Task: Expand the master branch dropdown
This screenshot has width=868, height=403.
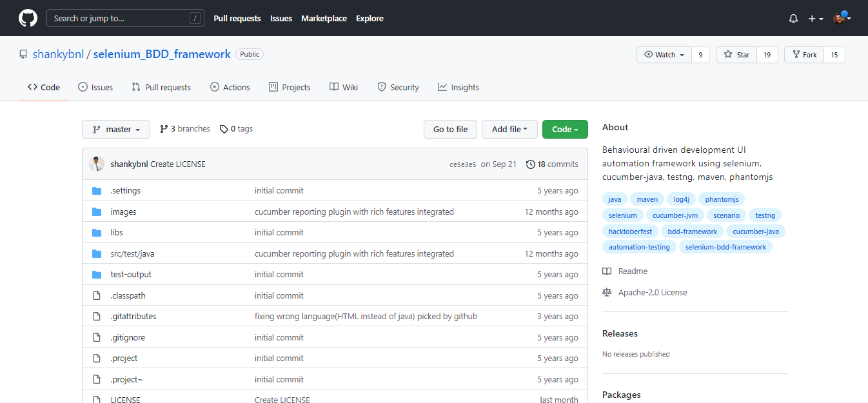Action: (x=116, y=130)
